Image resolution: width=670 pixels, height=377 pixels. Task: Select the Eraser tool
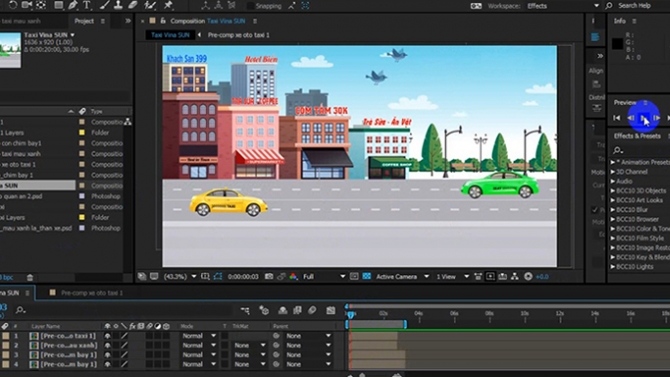click(x=133, y=5)
